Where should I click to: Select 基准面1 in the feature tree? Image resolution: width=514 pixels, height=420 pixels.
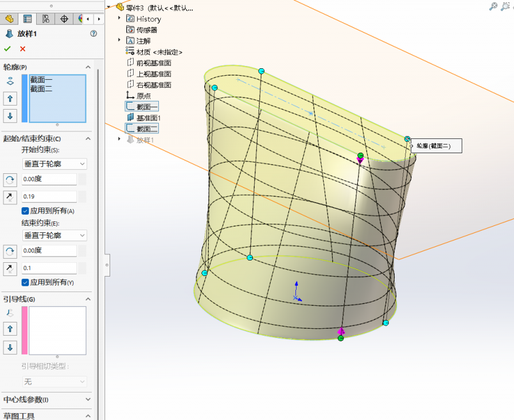(x=148, y=118)
